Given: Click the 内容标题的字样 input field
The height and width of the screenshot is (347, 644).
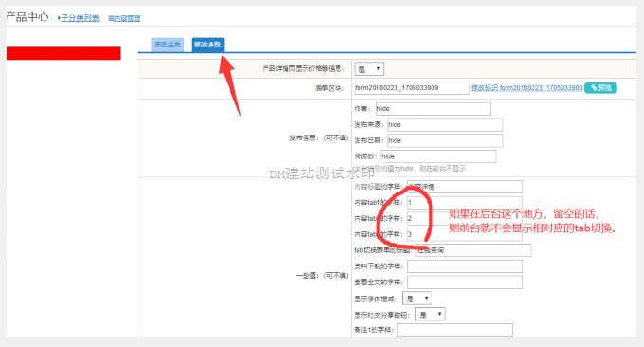Looking at the screenshot, I should [x=465, y=187].
